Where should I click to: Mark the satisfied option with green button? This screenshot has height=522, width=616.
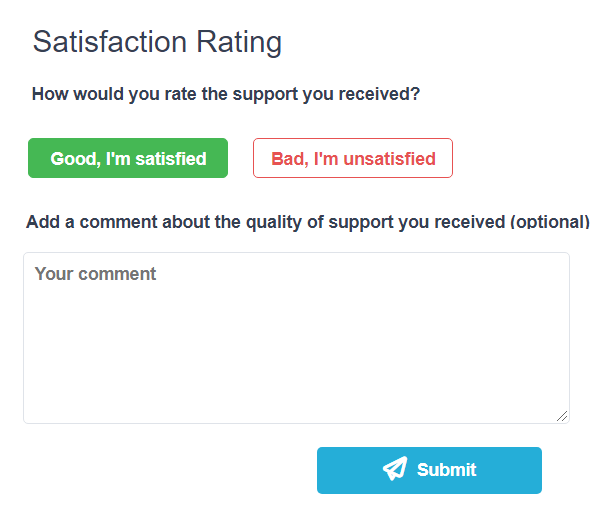[x=128, y=158]
